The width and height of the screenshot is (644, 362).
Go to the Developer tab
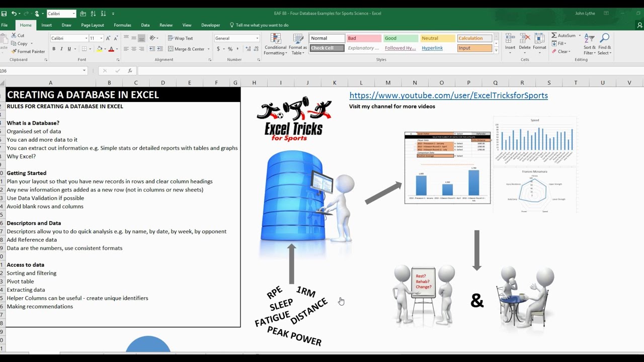(210, 25)
